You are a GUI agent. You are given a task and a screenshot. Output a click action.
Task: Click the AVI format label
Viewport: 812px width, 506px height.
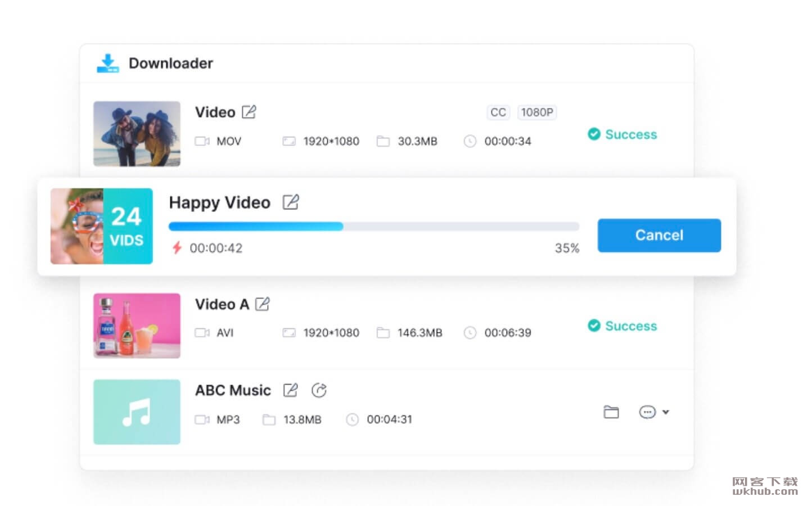(225, 333)
